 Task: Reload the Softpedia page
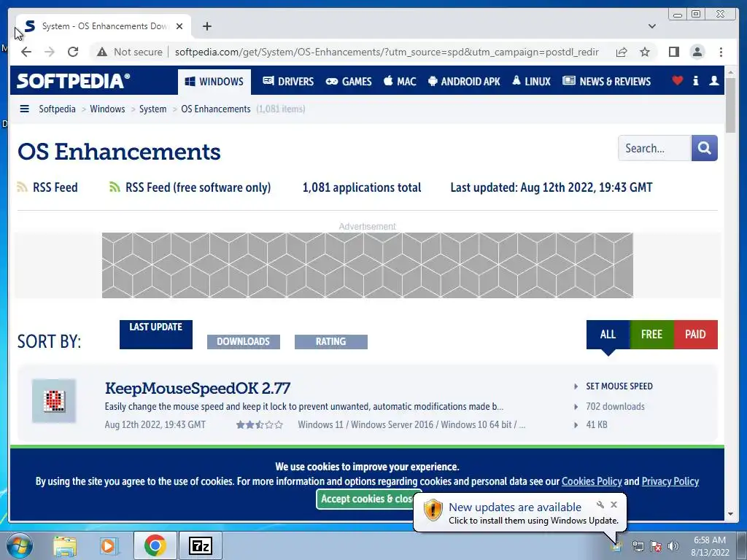click(x=73, y=52)
